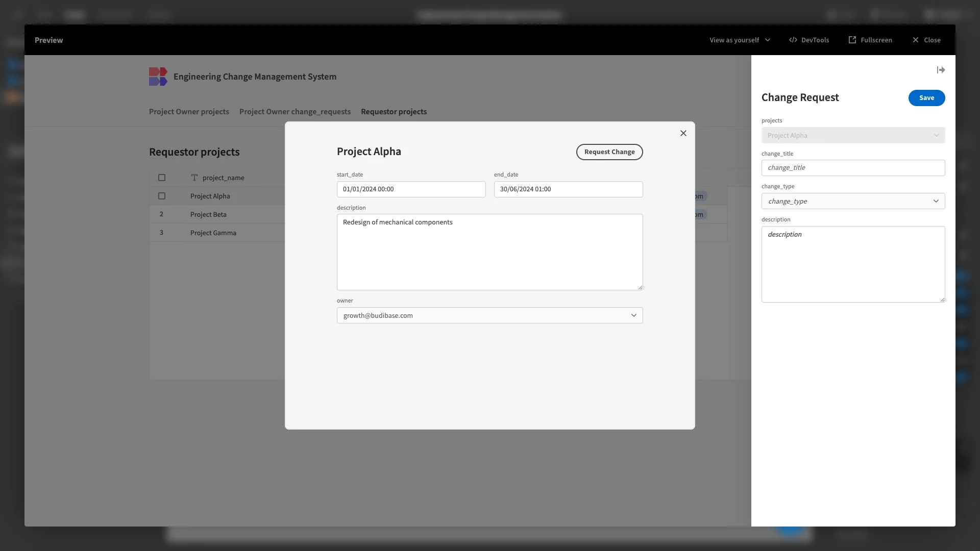Focus the change_title input field
Viewport: 980px width, 551px height.
tap(853, 168)
